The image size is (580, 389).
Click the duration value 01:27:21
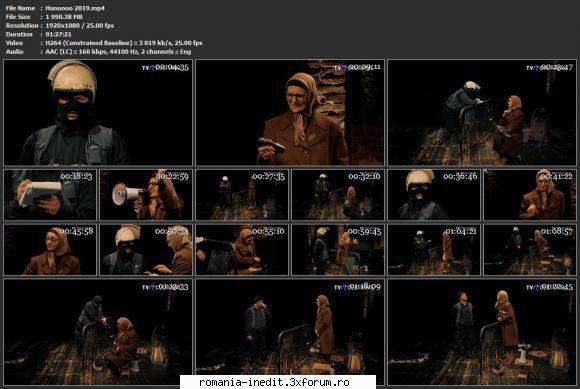tap(58, 34)
